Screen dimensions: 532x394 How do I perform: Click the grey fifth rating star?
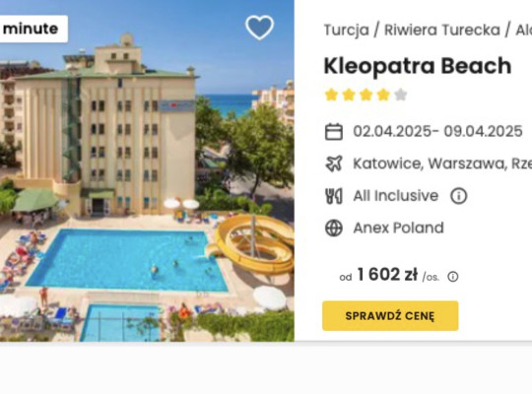401,95
